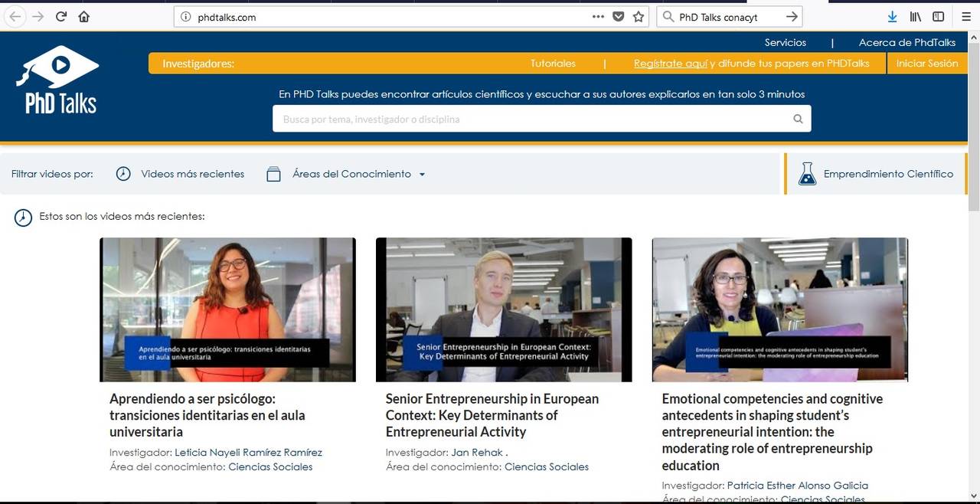Click the Iniciar Sesión button
This screenshot has width=980, height=504.
click(926, 64)
